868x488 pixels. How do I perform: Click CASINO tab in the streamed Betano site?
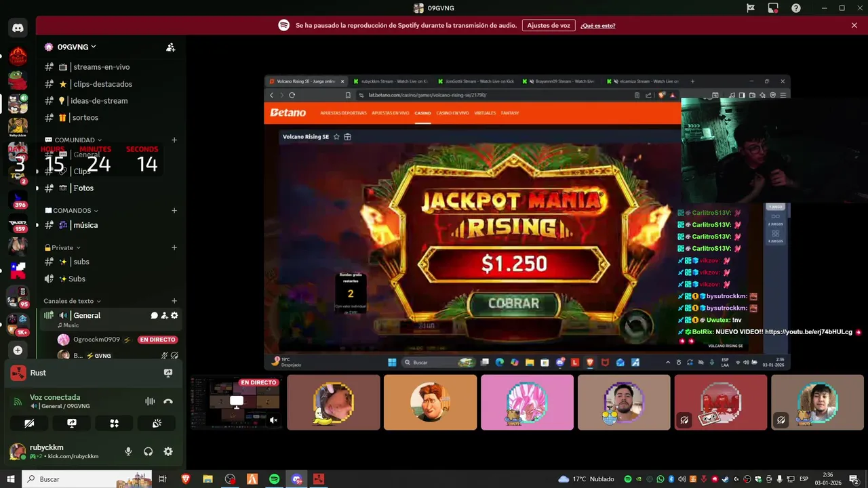pyautogui.click(x=422, y=113)
